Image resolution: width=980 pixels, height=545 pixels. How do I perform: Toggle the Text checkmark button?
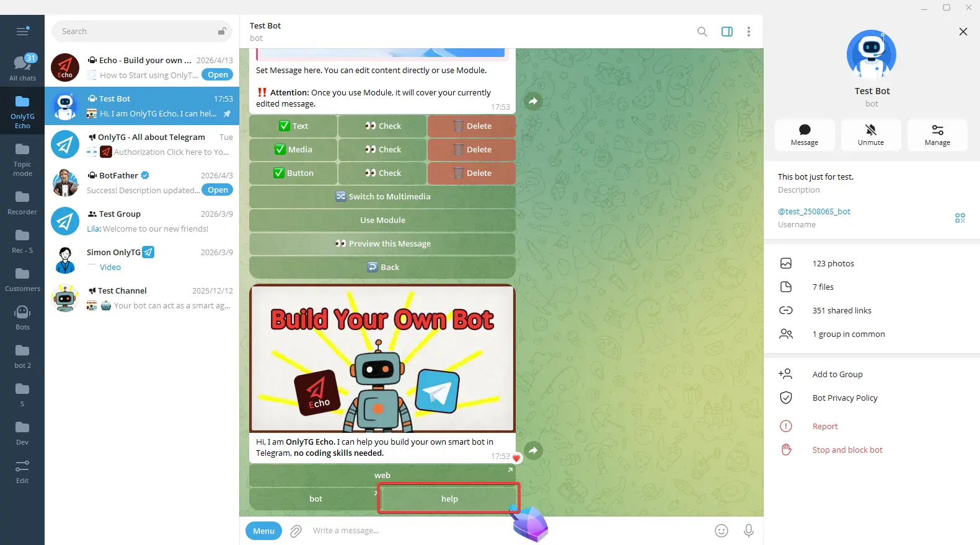pyautogui.click(x=293, y=126)
